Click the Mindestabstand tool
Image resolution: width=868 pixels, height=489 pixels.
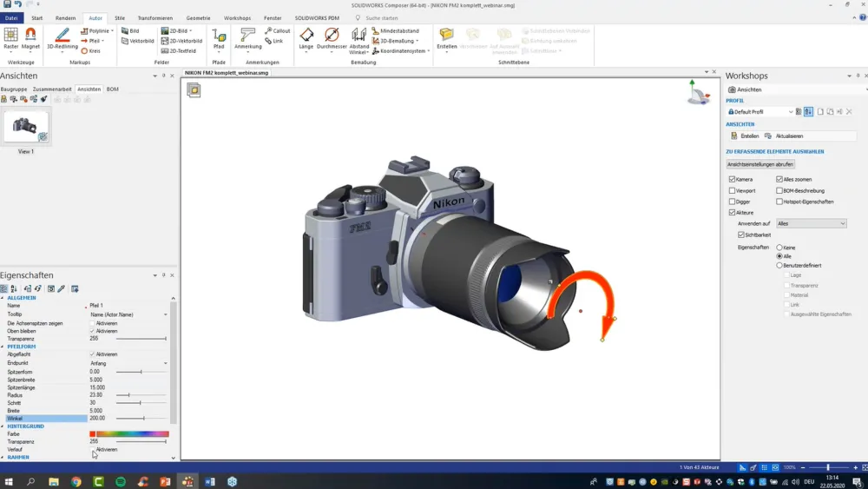pos(396,31)
